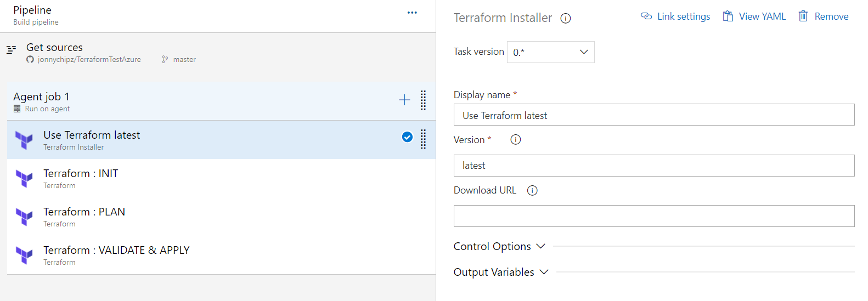Click Remove to delete the task

(x=824, y=16)
